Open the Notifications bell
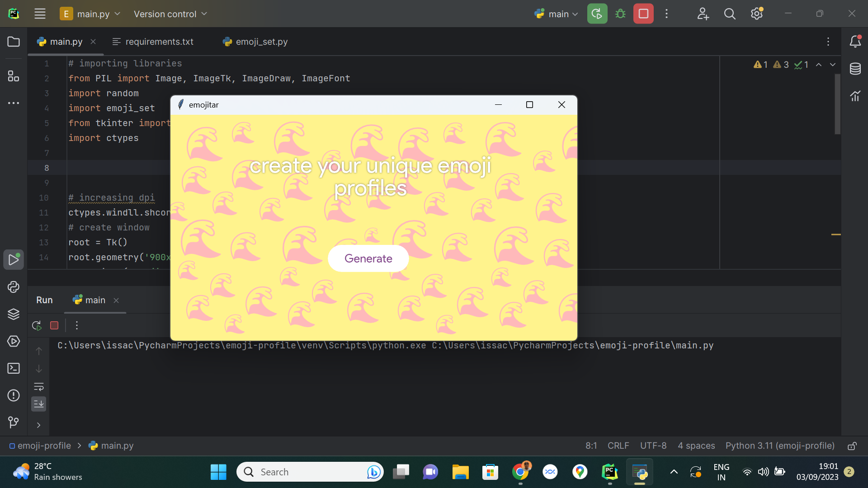The height and width of the screenshot is (488, 868). point(855,42)
